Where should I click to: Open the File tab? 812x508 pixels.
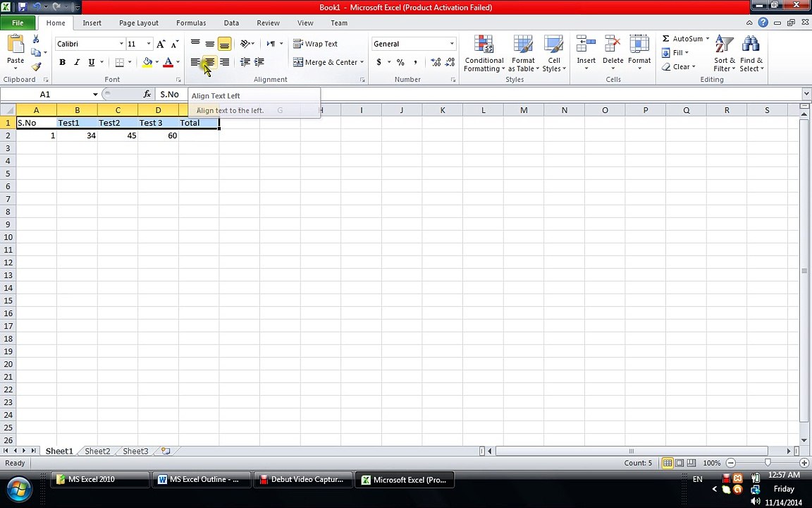18,23
